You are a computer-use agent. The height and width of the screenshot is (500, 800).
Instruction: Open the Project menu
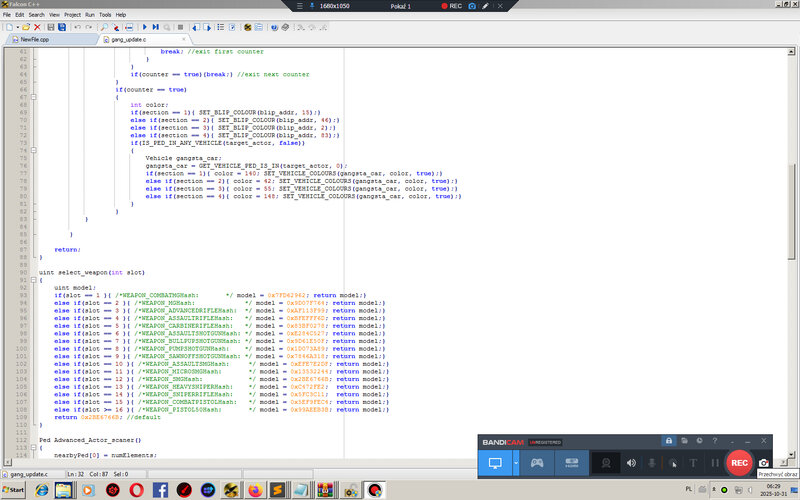(72, 15)
